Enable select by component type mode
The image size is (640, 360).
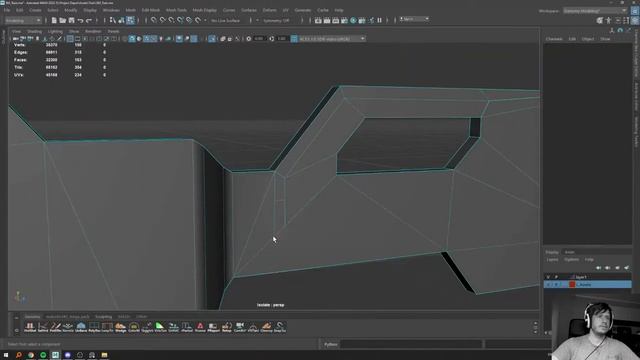pos(130,20)
